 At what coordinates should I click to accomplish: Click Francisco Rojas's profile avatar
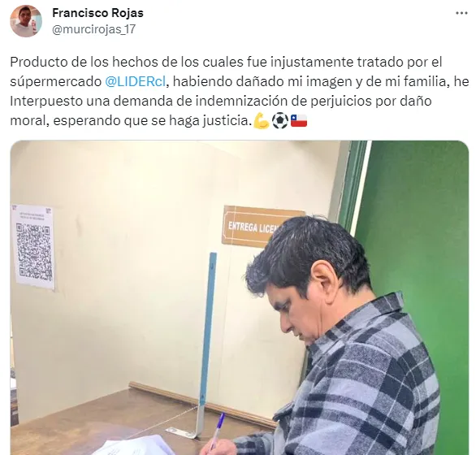coord(26,21)
